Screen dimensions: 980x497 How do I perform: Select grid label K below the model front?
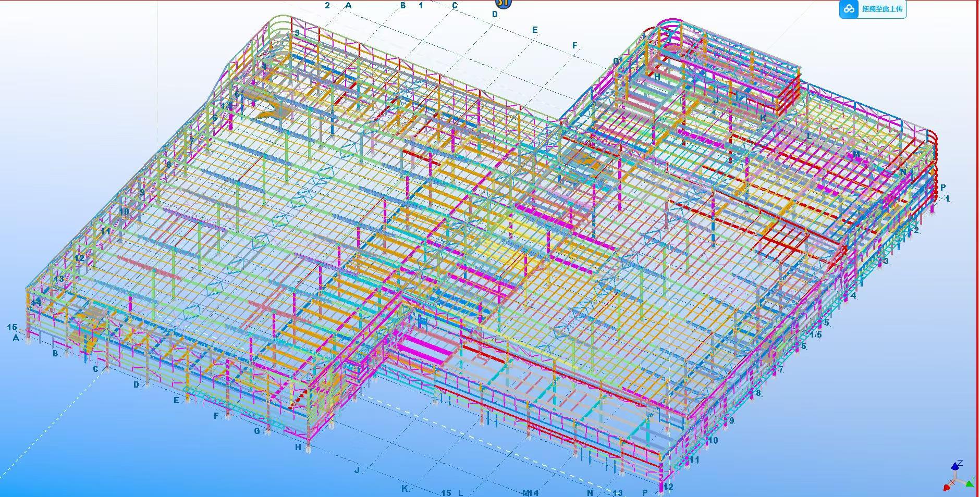click(x=404, y=489)
